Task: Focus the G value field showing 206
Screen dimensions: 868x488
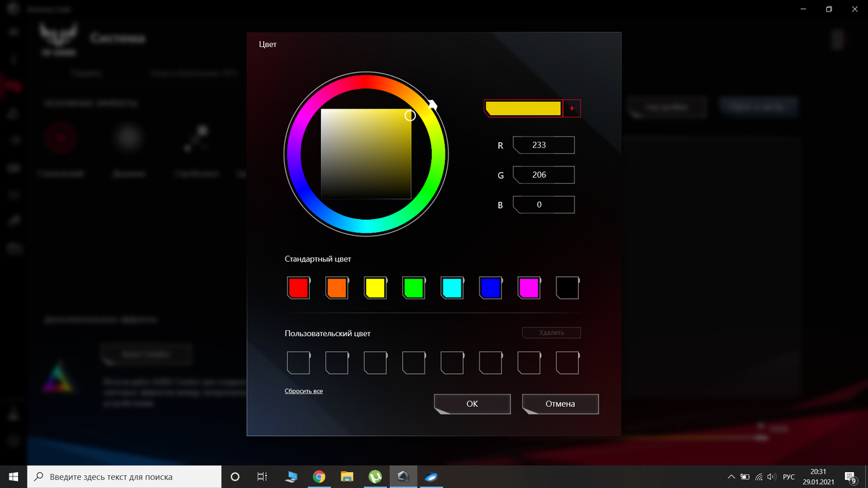Action: pos(543,175)
